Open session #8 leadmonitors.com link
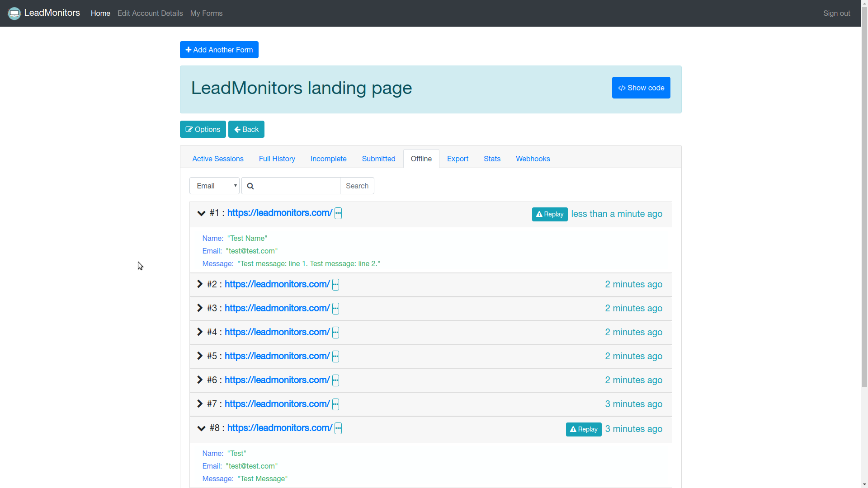Viewport: 868px width, 488px height. coord(280,428)
